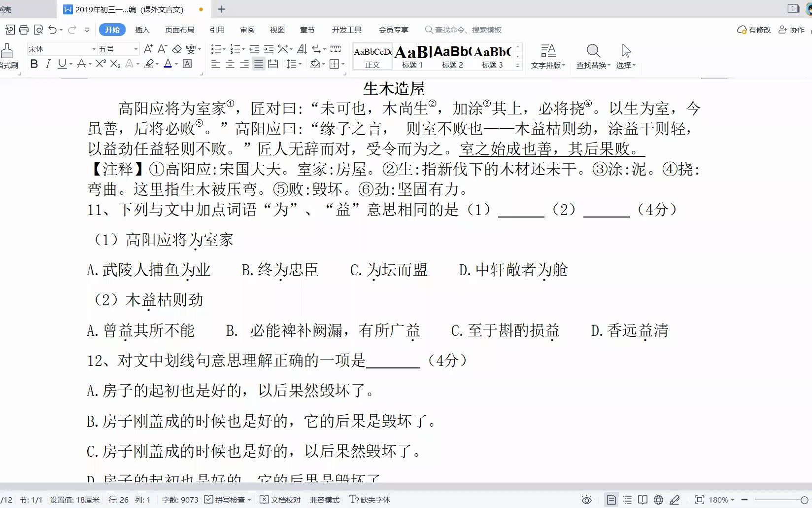Toggle numbered list formatting
This screenshot has height=508, width=812.
(x=235, y=49)
